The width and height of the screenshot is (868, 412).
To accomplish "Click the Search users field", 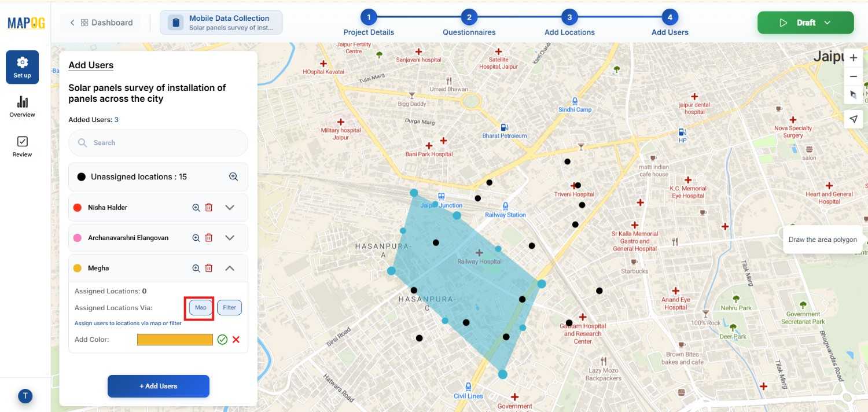I will pyautogui.click(x=158, y=143).
